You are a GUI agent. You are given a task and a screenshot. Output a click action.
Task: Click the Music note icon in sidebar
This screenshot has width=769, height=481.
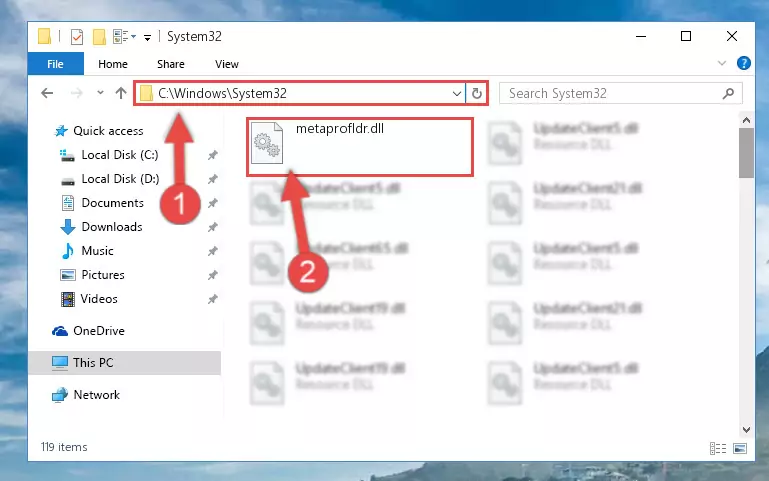[x=68, y=251]
